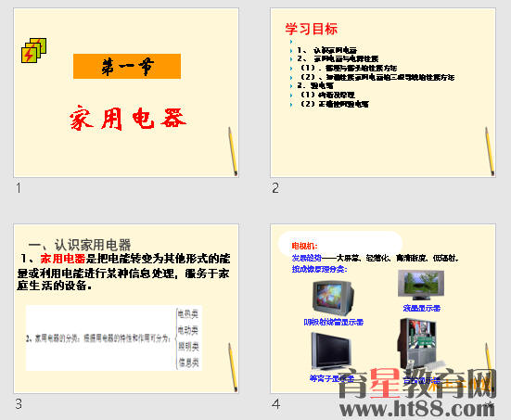Viewport: 511px width, 420px height.
Task: Click the red 家用电器 title on slide 1
Action: point(127,118)
